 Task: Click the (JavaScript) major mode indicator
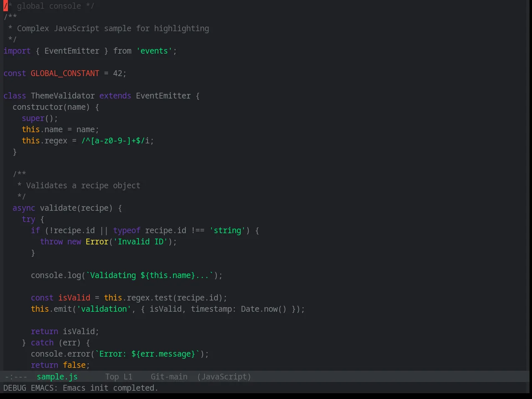click(224, 377)
